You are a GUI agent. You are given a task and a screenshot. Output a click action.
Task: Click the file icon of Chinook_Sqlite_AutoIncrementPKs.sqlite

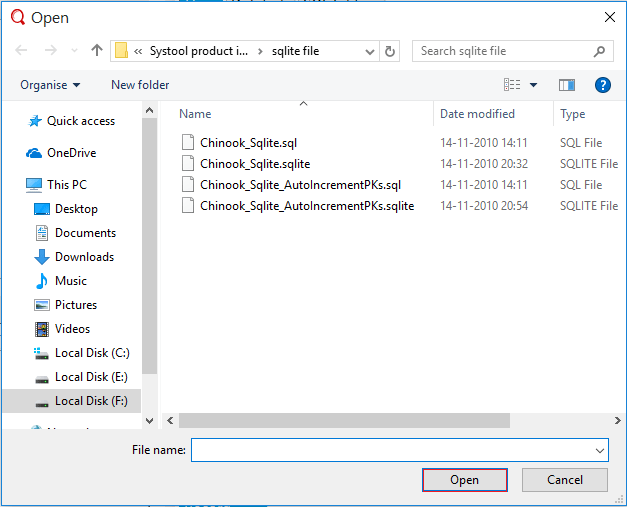[188, 205]
